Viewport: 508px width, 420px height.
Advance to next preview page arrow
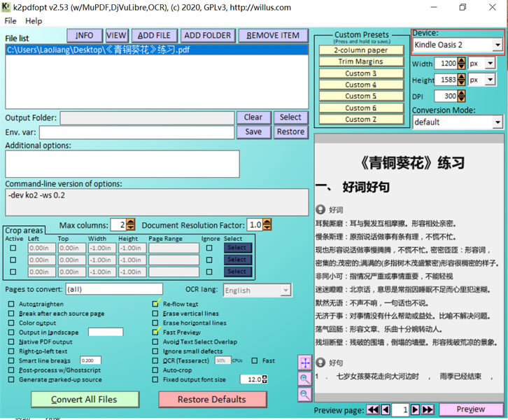pyautogui.click(x=415, y=409)
